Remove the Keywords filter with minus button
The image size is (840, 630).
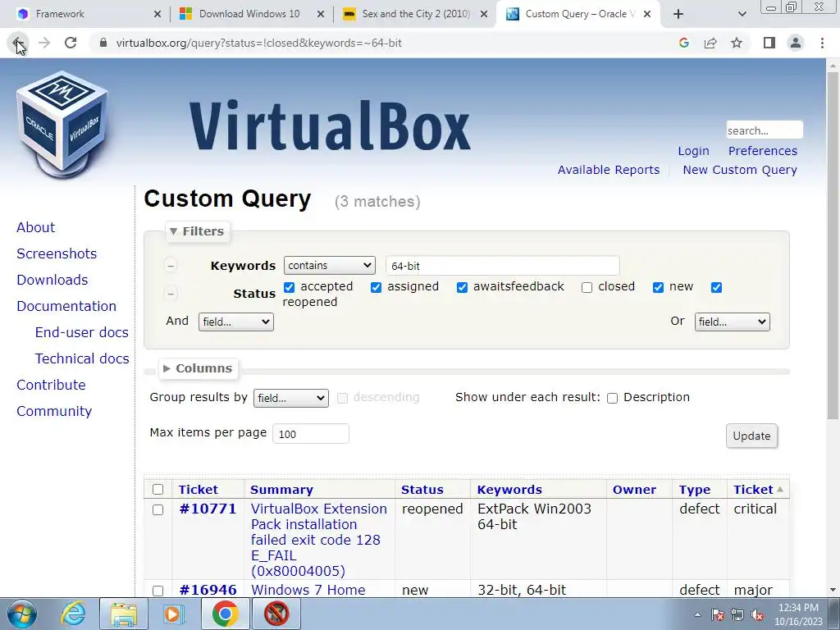(x=171, y=265)
